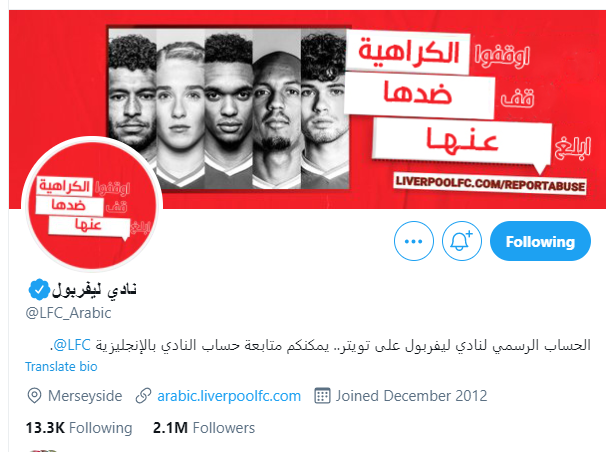
Task: Turn on notifications with the bell icon
Action: tap(461, 241)
